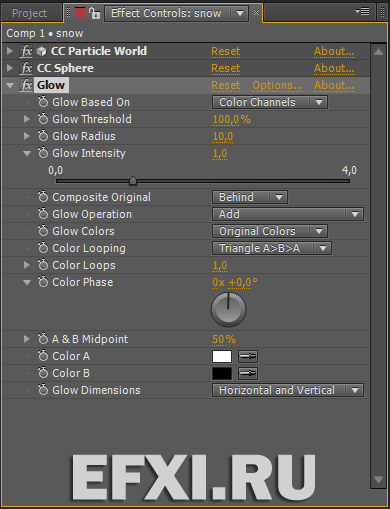Click the scrollbar up arrow
The image size is (390, 509).
[378, 52]
